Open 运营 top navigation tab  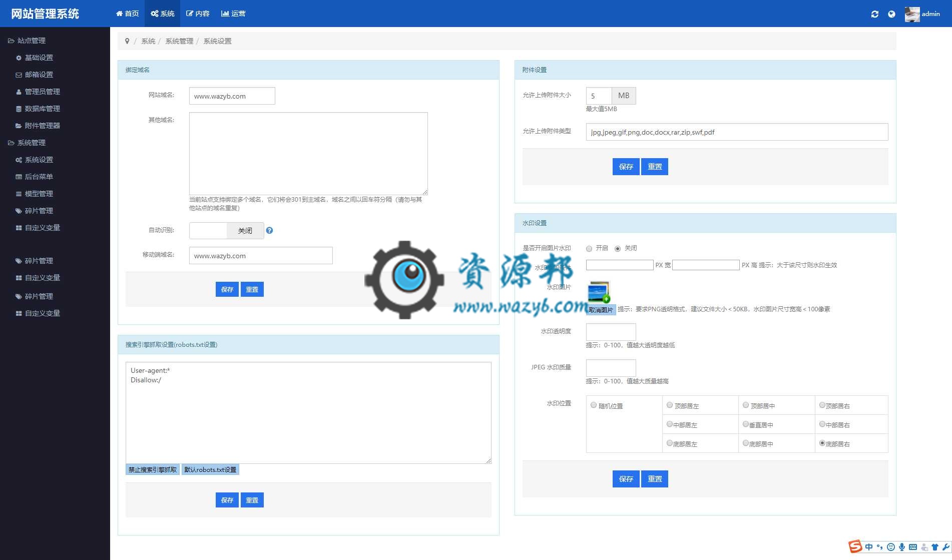tap(233, 14)
